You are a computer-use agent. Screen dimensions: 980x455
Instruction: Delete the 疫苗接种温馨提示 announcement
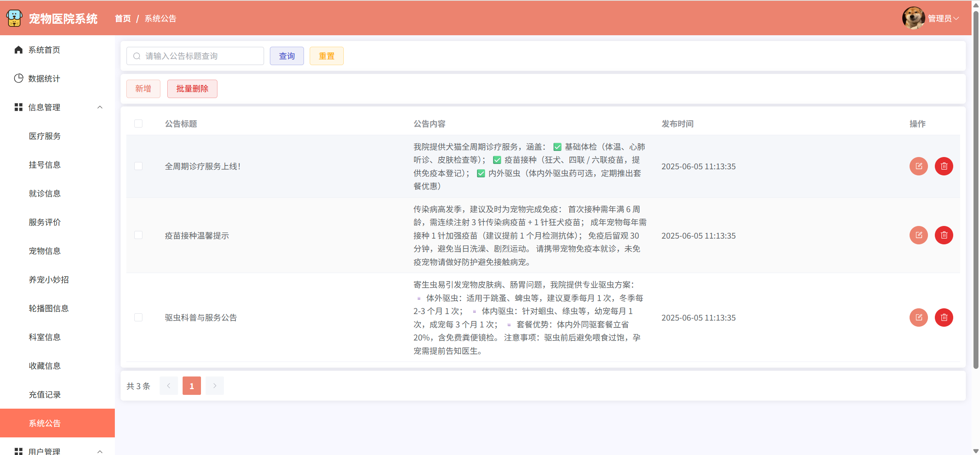tap(944, 235)
